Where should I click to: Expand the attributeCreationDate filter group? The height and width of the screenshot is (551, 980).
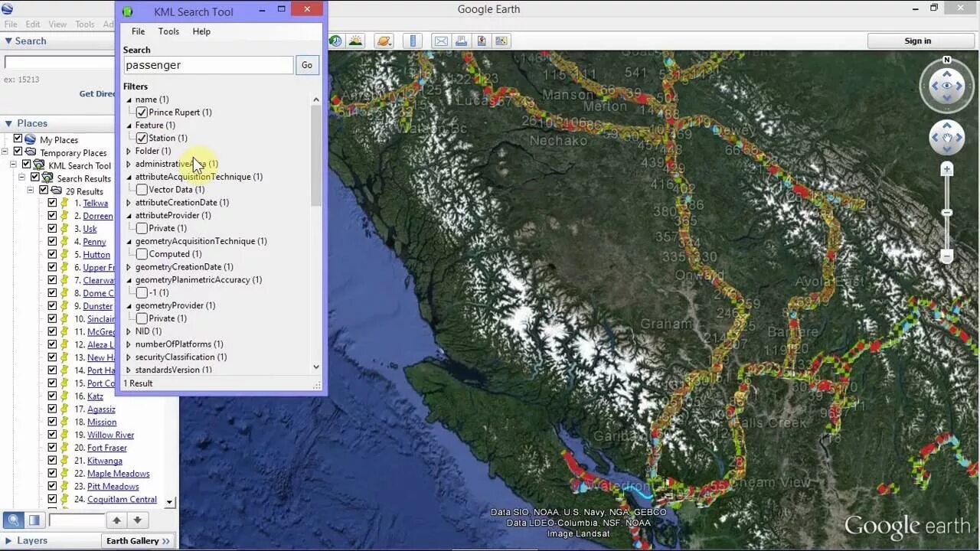click(x=129, y=203)
